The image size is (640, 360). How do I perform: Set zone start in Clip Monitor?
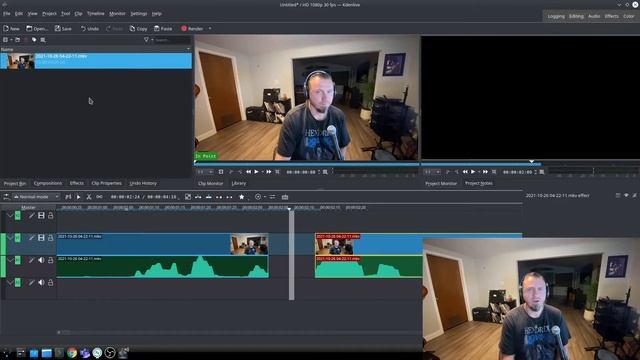(231, 172)
